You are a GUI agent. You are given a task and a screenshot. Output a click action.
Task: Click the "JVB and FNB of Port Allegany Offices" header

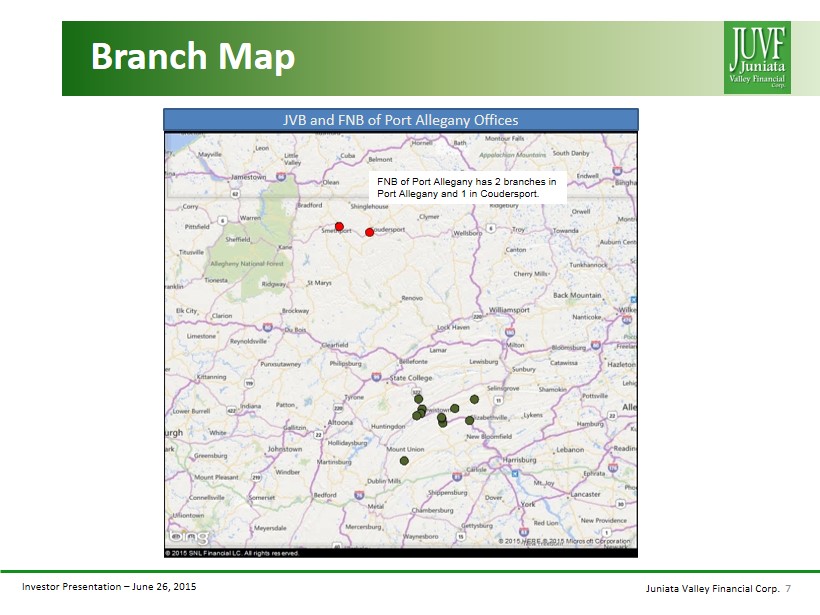coord(401,120)
